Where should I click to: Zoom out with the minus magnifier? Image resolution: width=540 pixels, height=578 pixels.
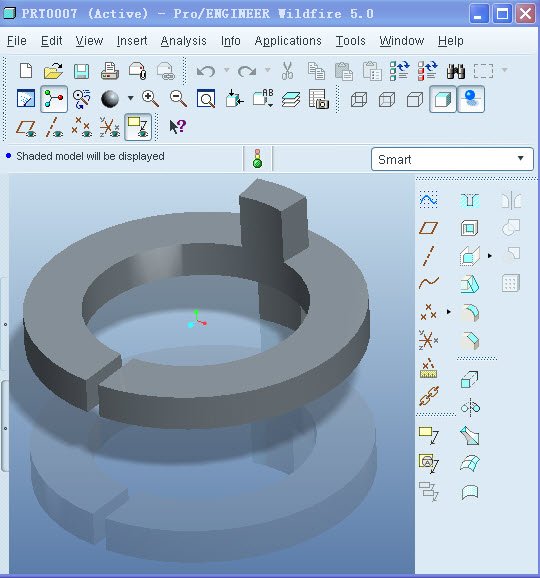point(178,98)
